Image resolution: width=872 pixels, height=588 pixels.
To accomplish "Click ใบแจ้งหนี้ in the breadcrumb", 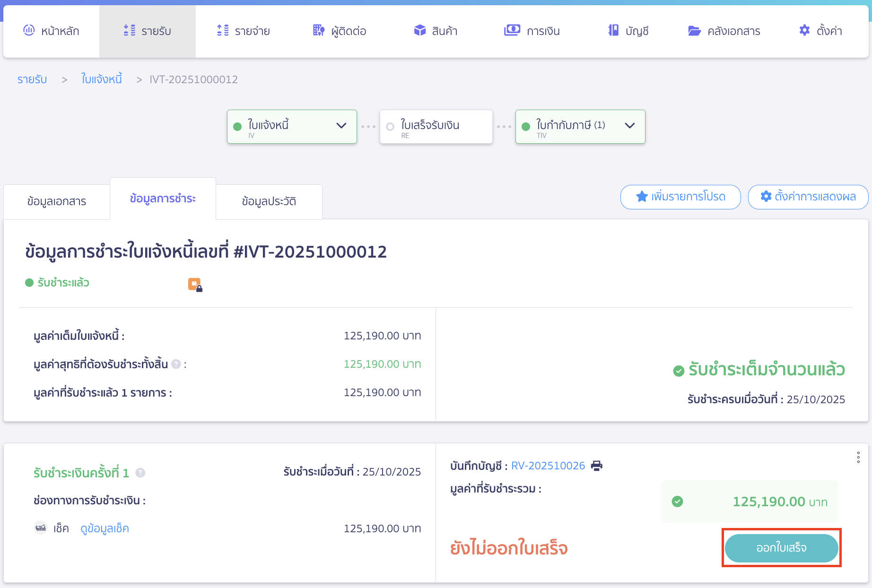I will point(101,79).
